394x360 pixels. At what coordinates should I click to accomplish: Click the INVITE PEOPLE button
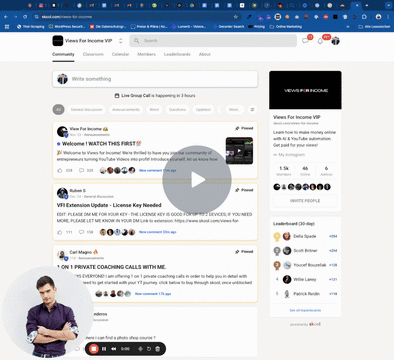click(305, 201)
